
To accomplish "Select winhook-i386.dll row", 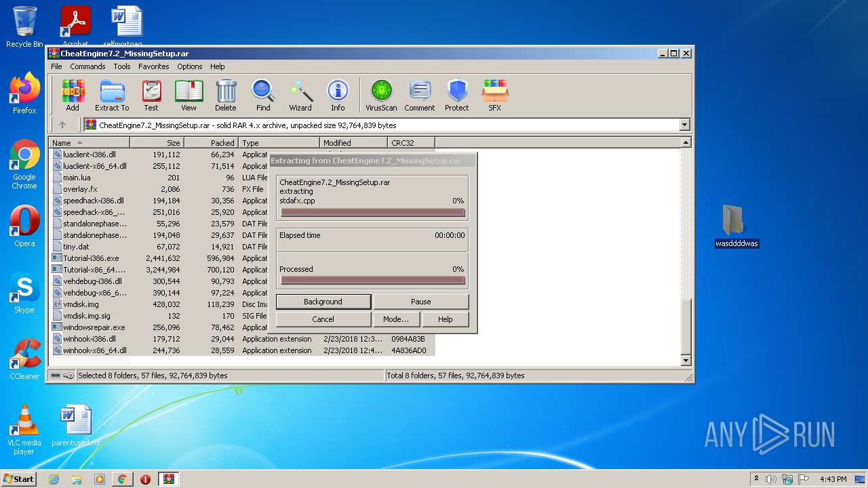I will 243,339.
